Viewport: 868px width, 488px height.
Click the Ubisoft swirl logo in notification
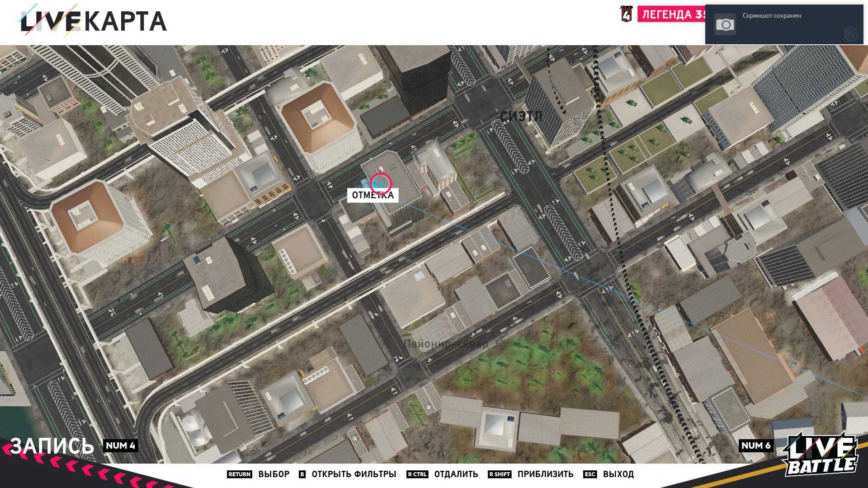[x=850, y=34]
